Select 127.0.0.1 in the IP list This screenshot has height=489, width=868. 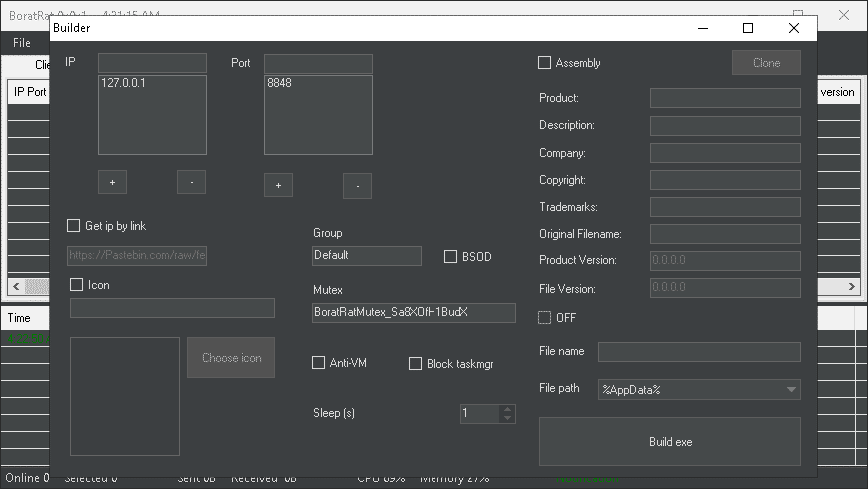click(124, 84)
